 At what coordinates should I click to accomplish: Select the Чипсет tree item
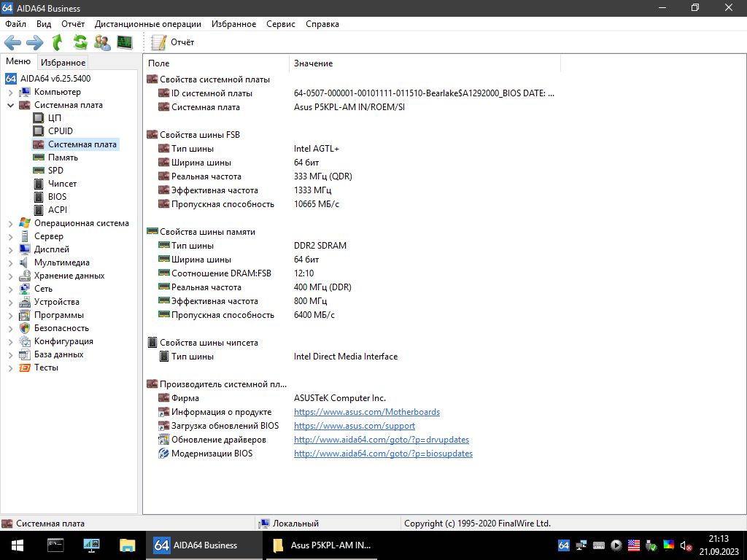[62, 183]
